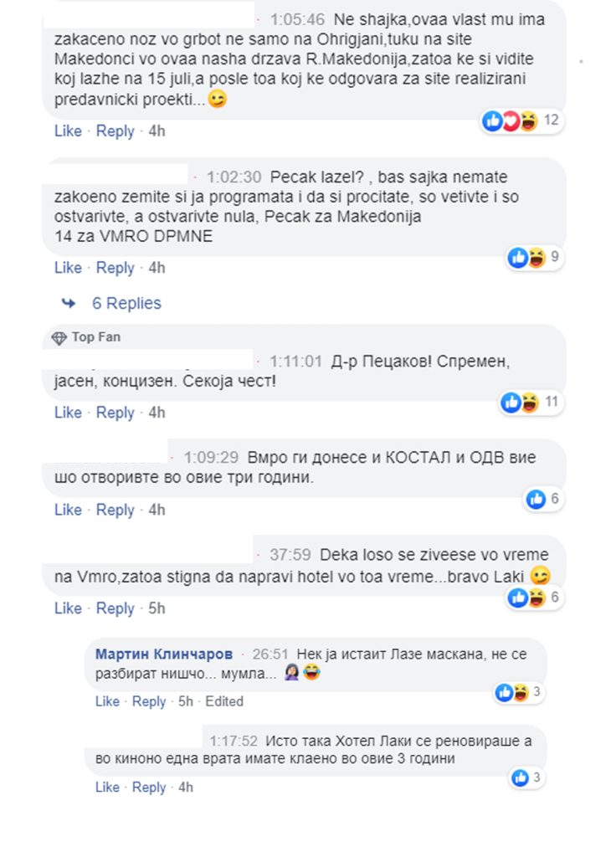
Task: Click the like icon on the 'Хотел Лаки' reply
Action: point(520,777)
